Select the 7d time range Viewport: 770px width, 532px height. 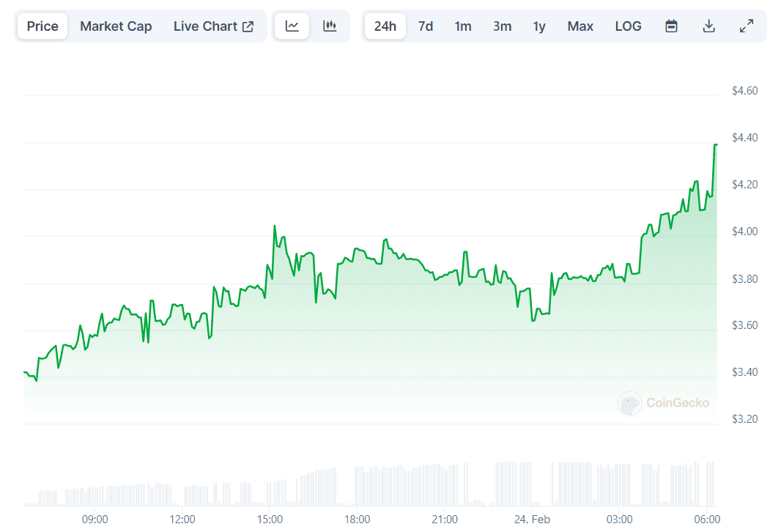point(425,26)
